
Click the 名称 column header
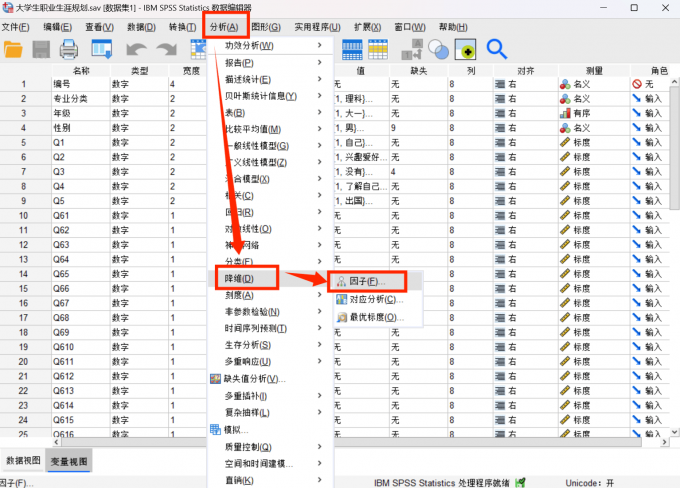[81, 71]
